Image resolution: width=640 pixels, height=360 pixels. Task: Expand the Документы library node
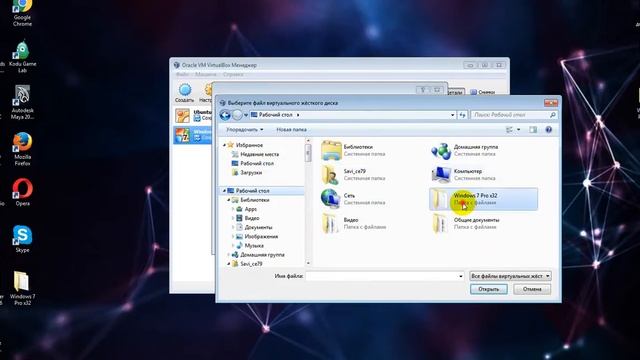pos(233,227)
